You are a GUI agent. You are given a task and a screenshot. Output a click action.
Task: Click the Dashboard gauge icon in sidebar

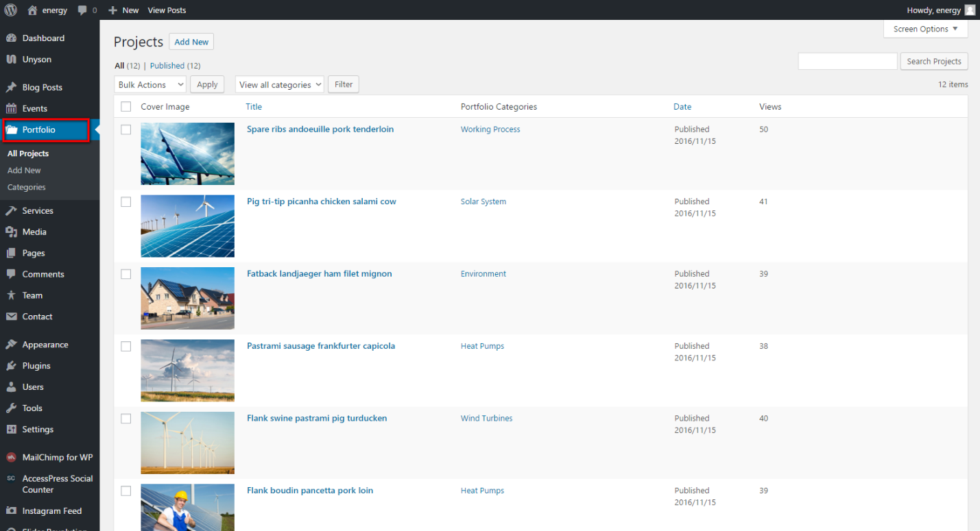(11, 38)
